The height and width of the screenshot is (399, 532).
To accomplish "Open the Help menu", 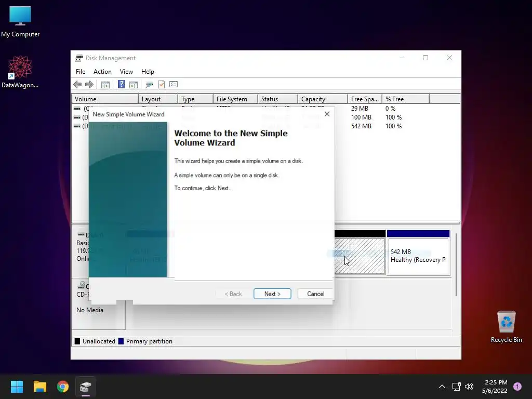I will click(x=148, y=72).
